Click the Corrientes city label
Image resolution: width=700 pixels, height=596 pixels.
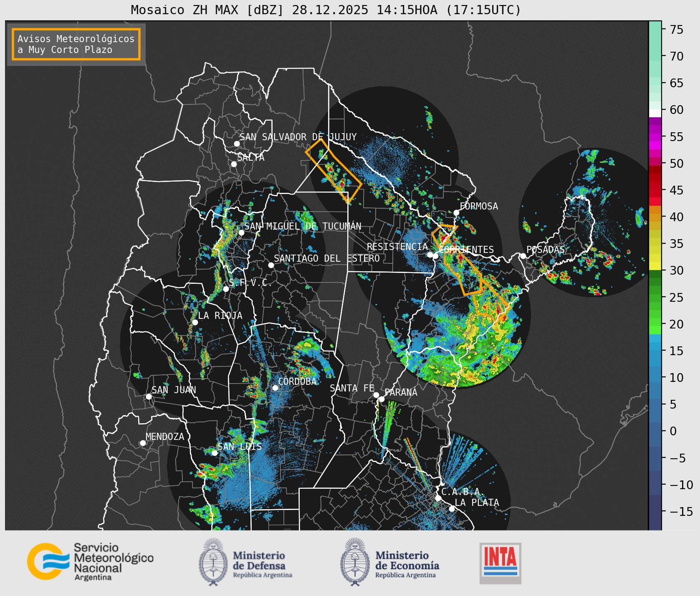[x=466, y=250]
